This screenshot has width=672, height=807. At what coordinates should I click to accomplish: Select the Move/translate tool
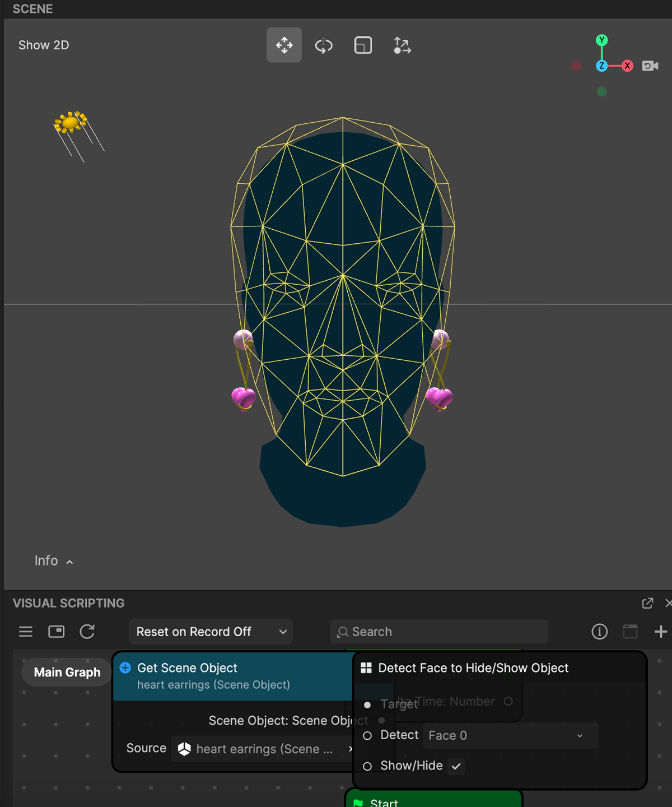(284, 45)
